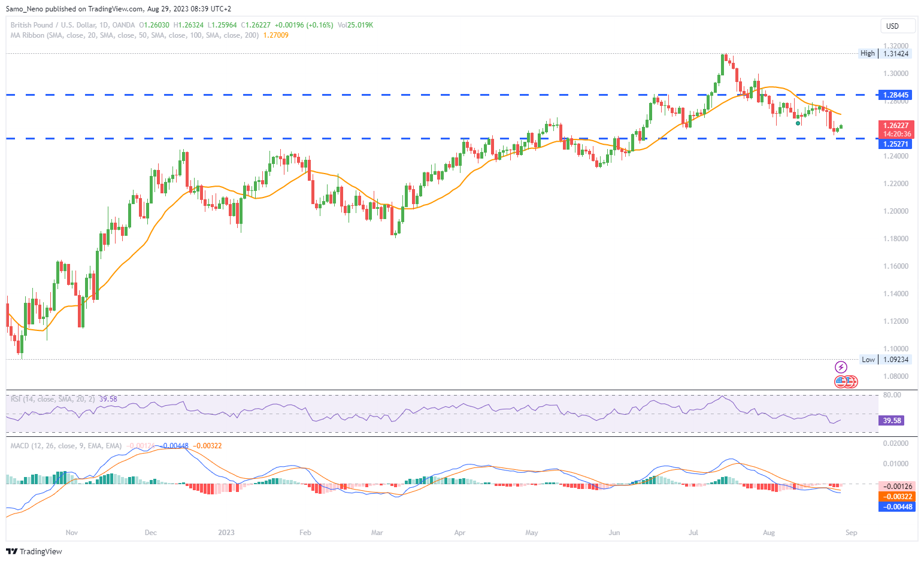This screenshot has height=562, width=924.
Task: Click the RSI 39.58 value label
Action: pyautogui.click(x=891, y=421)
